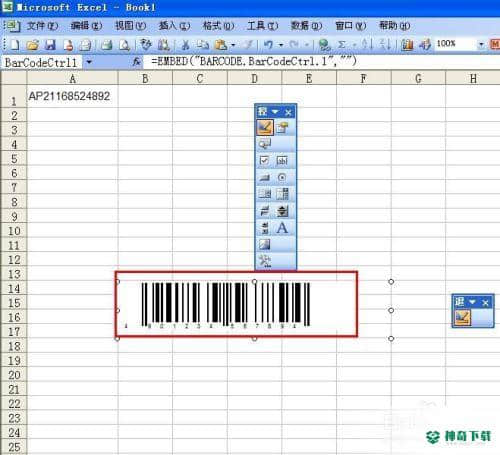Open the 帮助 (Help) menu

tap(395, 26)
